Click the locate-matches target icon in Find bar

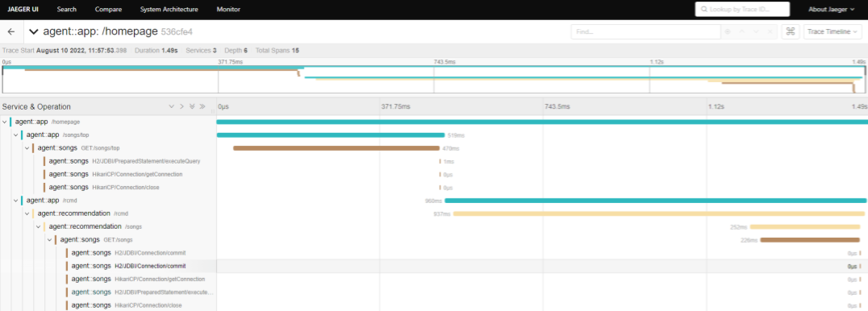pyautogui.click(x=728, y=32)
